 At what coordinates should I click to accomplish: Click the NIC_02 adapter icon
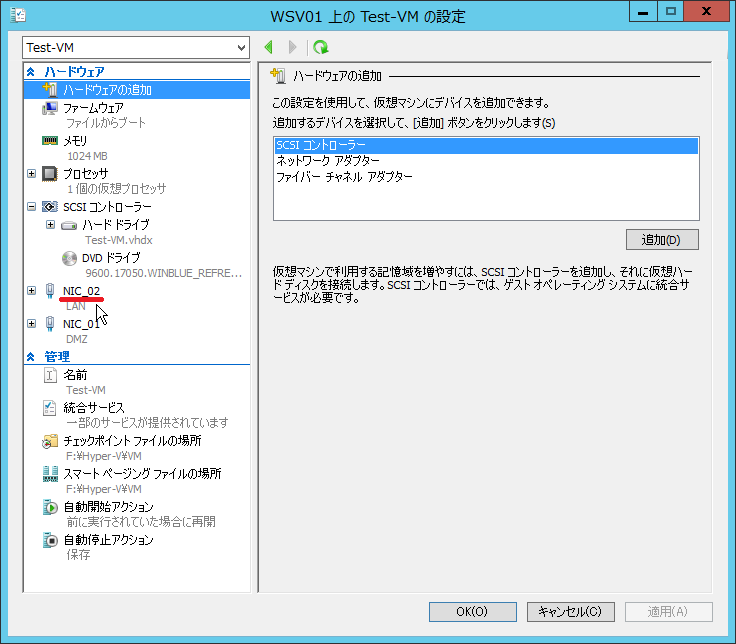coord(50,291)
